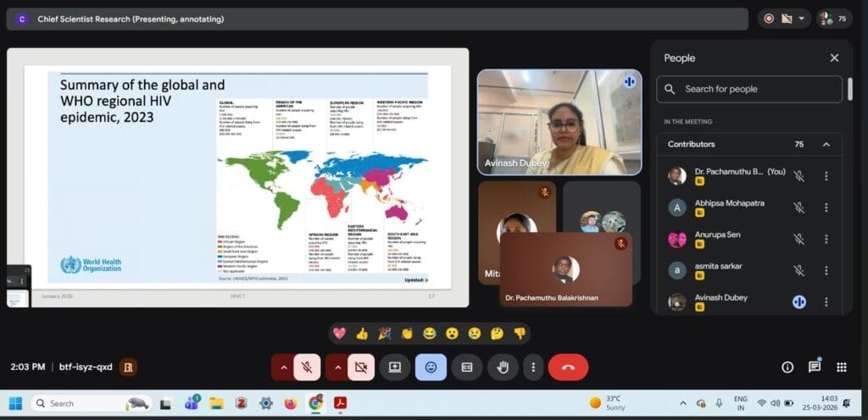
Task: Open the activities grid icon
Action: point(841,367)
